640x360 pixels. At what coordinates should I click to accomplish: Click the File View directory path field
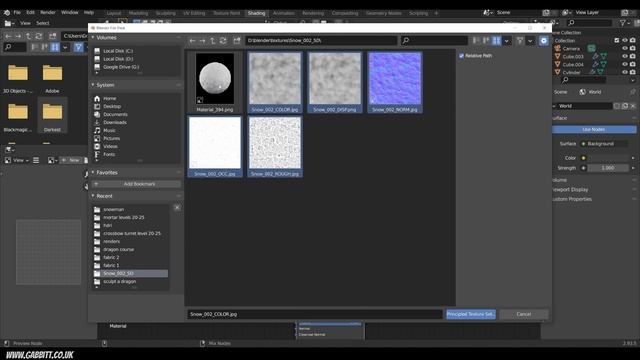point(321,40)
